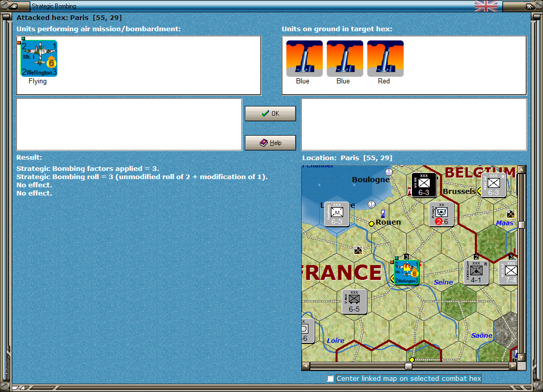This screenshot has height=392, width=543.
Task: Click the second Blue factory icon
Action: (x=345, y=58)
